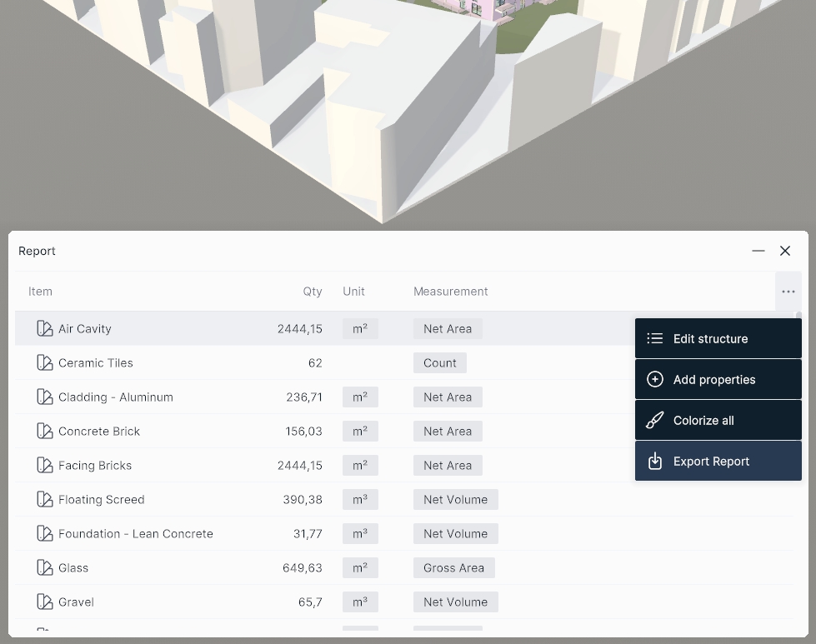Click the Report panel title

pos(37,251)
